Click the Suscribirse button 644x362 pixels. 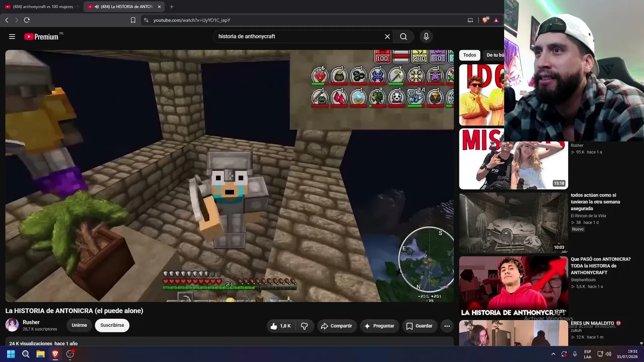point(112,325)
